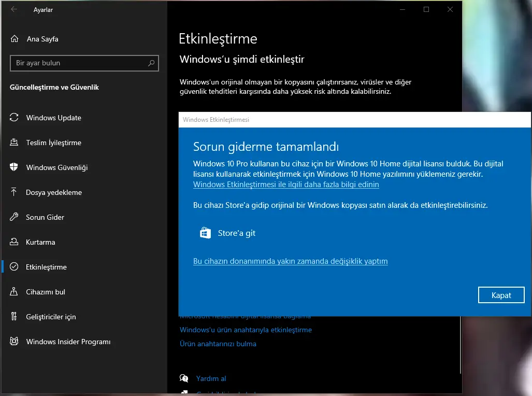Open Teslim İyileştirme page
Viewport: 532px width, 396px height.
84,143
